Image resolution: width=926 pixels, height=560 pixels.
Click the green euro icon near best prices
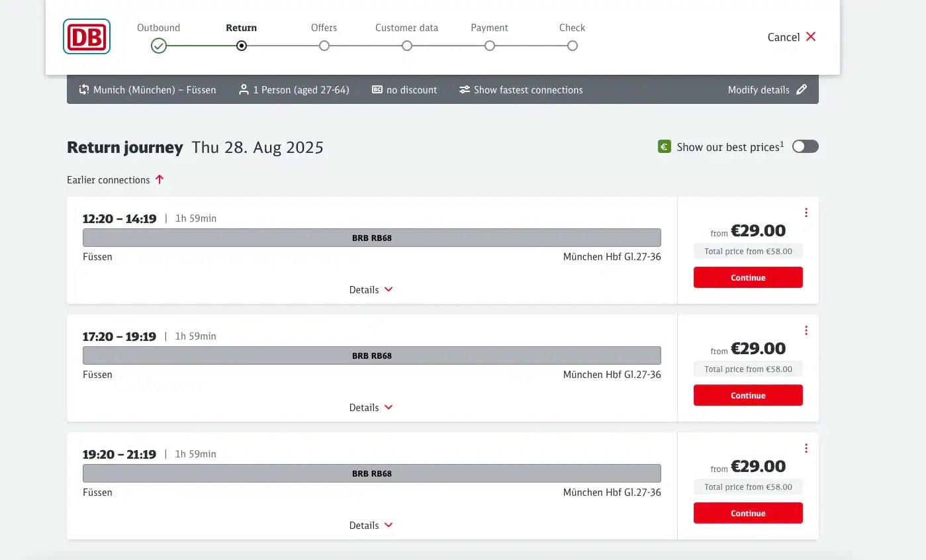pyautogui.click(x=663, y=146)
